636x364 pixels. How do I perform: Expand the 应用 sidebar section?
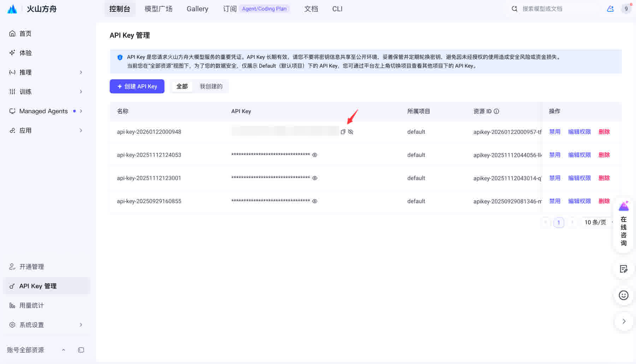point(47,131)
